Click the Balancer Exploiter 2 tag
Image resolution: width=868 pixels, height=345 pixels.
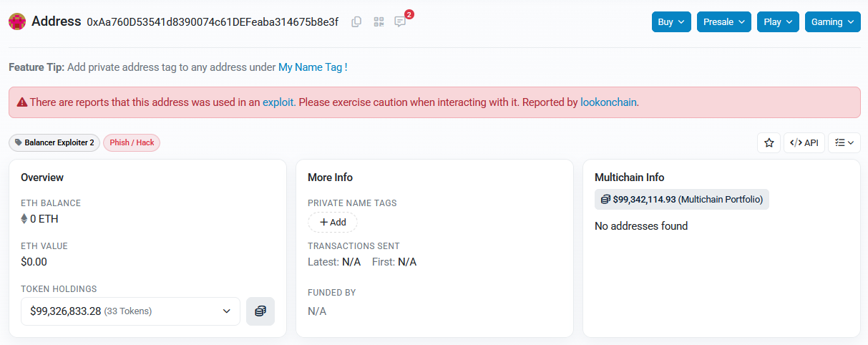pos(54,142)
